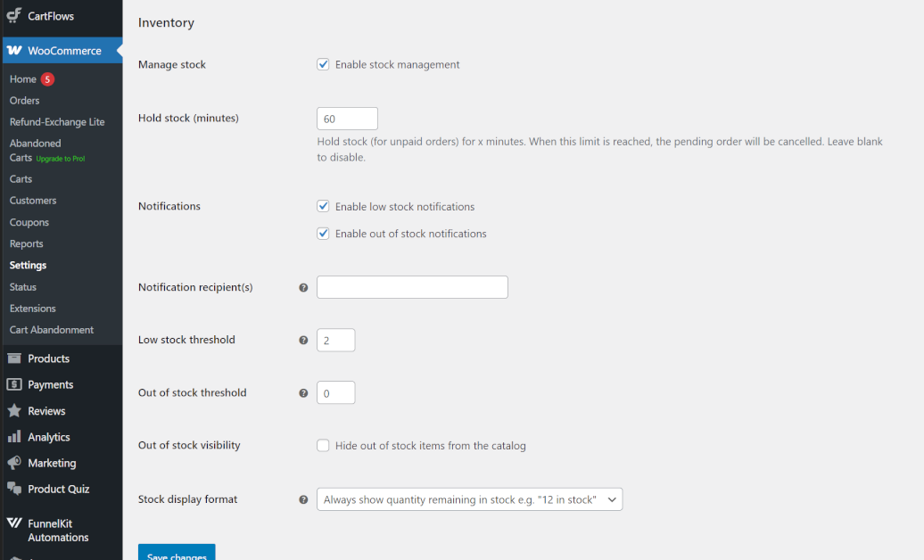
Task: Click the Save changes button
Action: pyautogui.click(x=176, y=553)
